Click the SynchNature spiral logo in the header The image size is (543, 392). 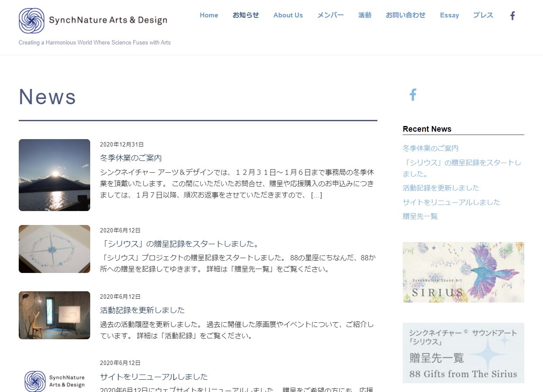click(x=31, y=20)
